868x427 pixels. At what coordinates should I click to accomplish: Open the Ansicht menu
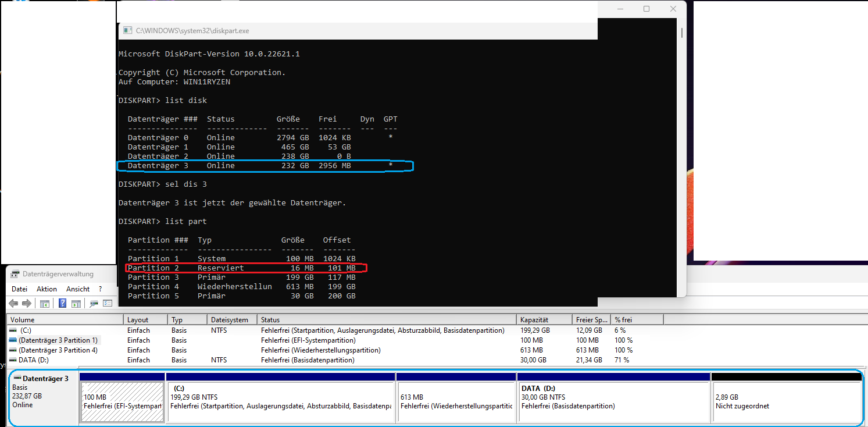(77, 289)
